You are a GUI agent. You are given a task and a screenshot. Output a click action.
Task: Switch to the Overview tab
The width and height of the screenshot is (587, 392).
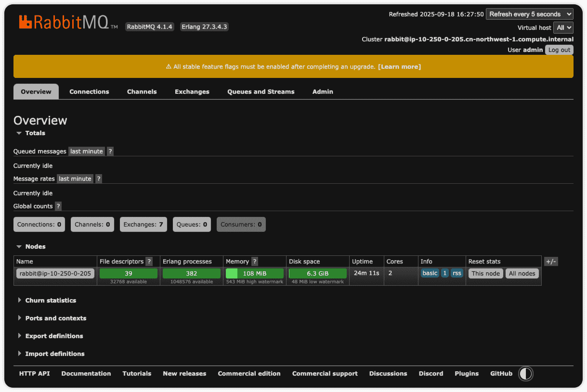point(36,92)
